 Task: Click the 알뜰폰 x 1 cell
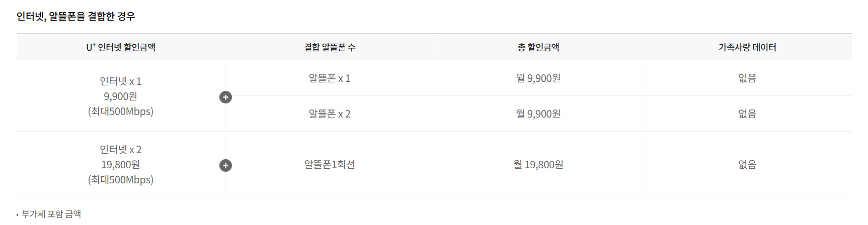click(x=330, y=78)
